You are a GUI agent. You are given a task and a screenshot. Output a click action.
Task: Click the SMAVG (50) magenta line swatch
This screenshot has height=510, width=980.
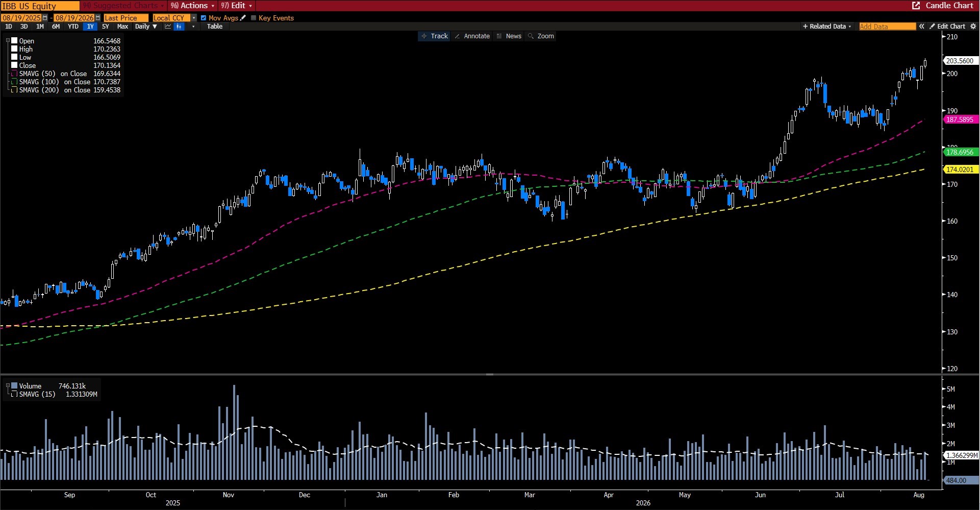[14, 74]
